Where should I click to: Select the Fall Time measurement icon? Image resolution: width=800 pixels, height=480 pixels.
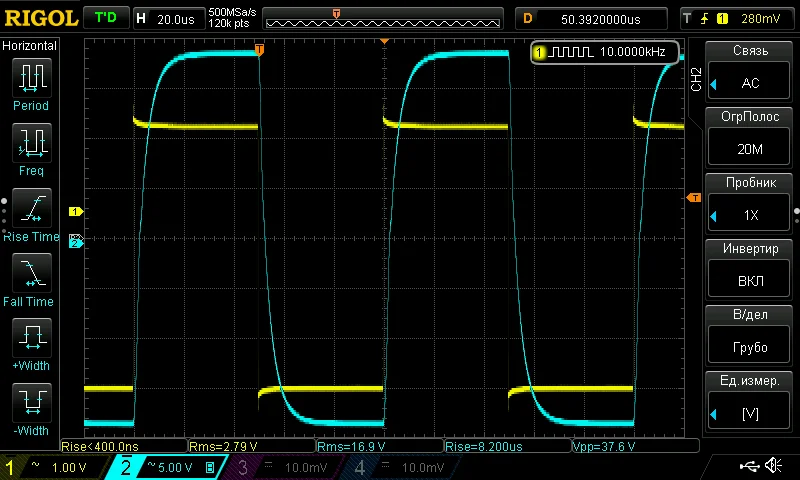(x=31, y=272)
